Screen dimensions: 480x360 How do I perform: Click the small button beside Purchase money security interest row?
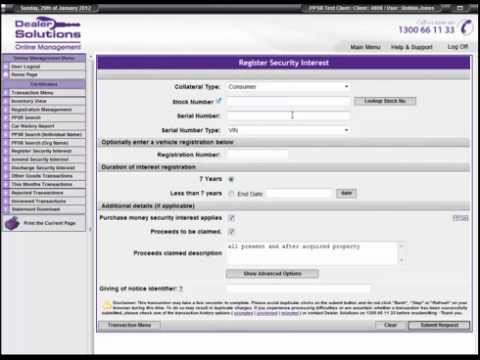coord(460,218)
